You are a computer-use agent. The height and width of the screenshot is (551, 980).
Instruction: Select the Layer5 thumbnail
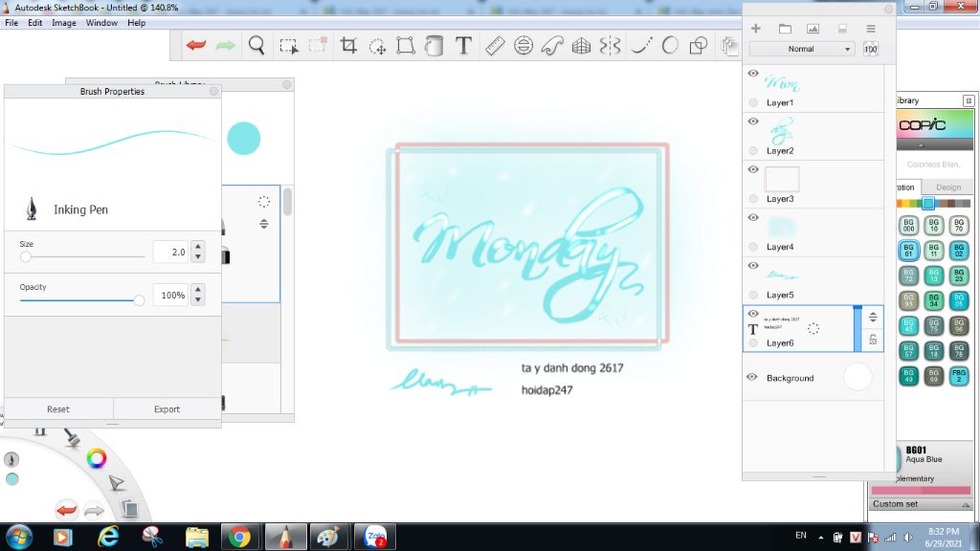pyautogui.click(x=782, y=275)
